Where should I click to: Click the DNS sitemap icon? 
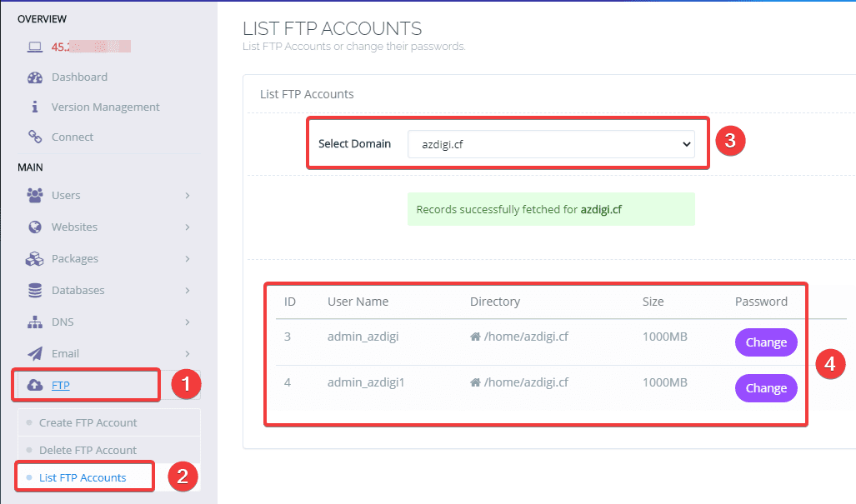(x=35, y=322)
